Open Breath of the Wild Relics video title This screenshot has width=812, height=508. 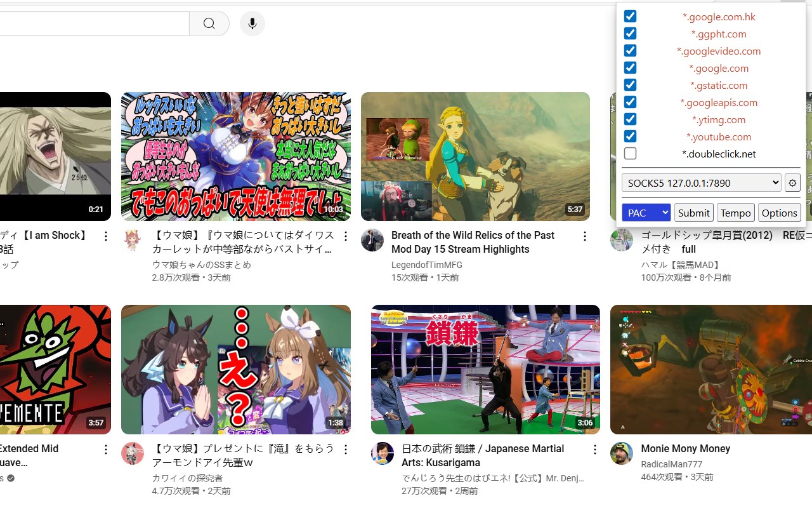[473, 242]
